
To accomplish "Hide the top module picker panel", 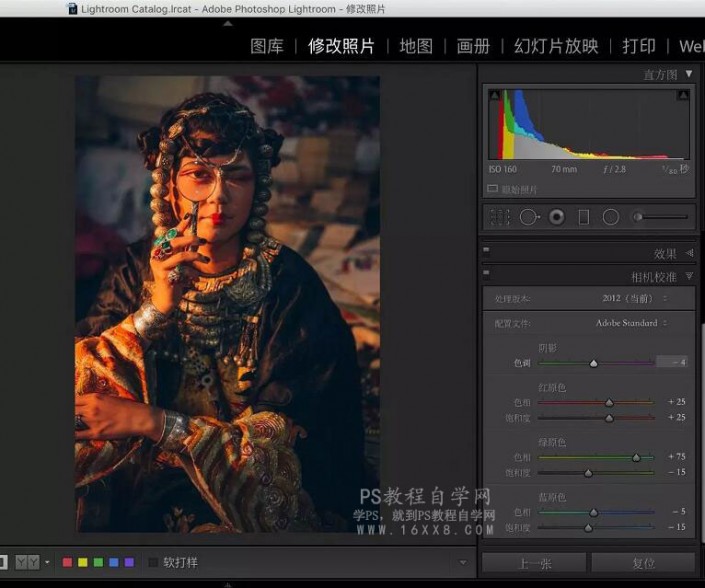I will tap(228, 23).
